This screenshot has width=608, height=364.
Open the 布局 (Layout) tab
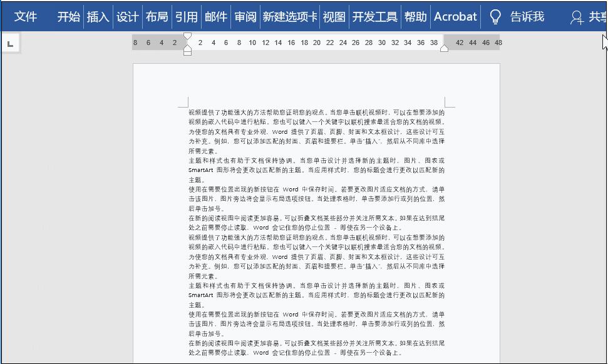(157, 17)
